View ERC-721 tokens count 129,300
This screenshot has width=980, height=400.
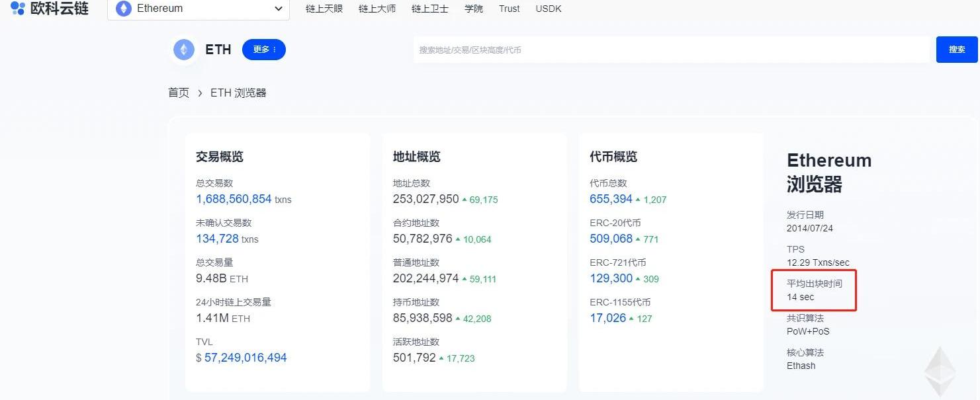[x=611, y=278]
